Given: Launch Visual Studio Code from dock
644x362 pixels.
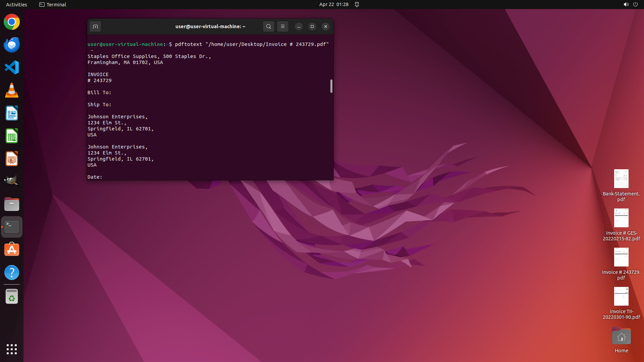Looking at the screenshot, I should (x=12, y=68).
